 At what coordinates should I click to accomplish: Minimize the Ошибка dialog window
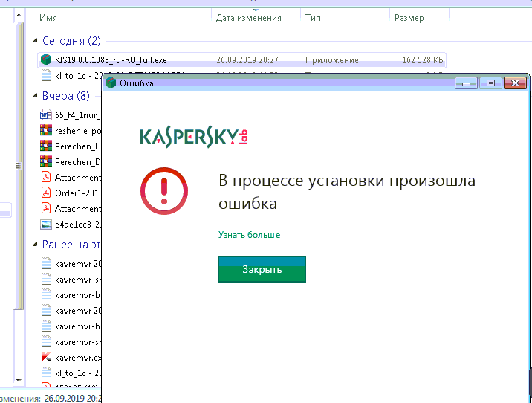pos(466,83)
